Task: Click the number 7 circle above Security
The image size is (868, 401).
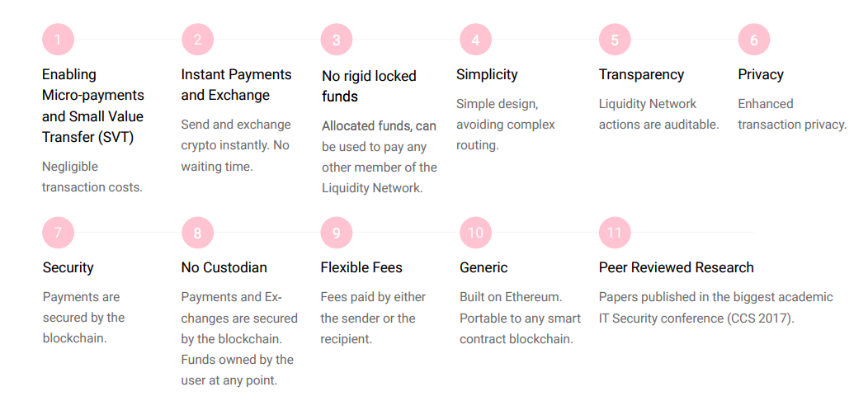Action: pos(58,232)
